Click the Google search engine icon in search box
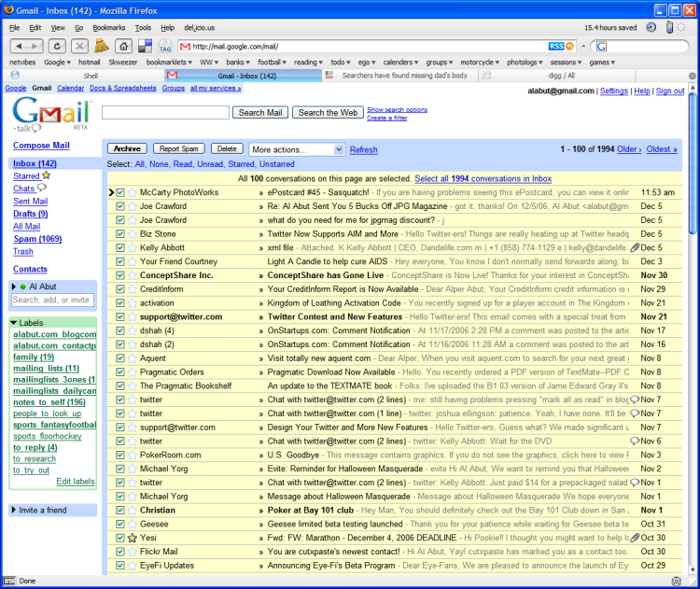Viewport: 700px width, 589px height. tap(601, 47)
